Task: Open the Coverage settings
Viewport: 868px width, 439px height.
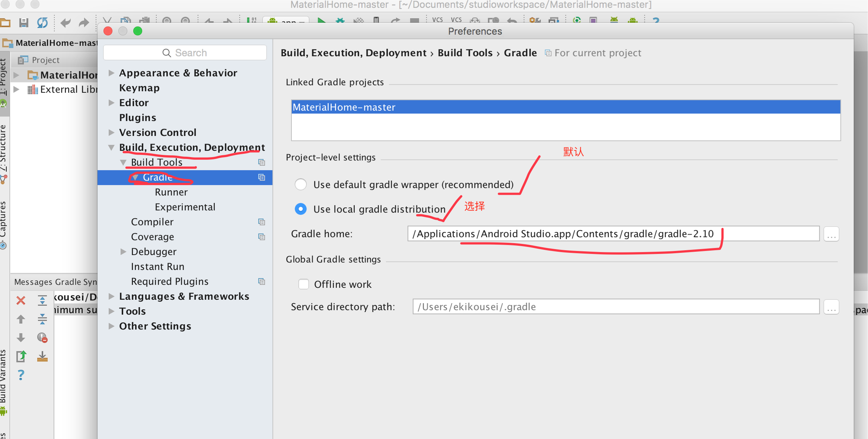Action: (x=153, y=237)
